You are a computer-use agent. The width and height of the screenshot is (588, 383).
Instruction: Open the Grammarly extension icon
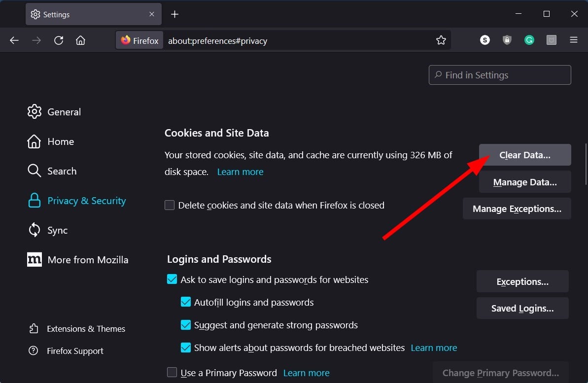pyautogui.click(x=529, y=40)
